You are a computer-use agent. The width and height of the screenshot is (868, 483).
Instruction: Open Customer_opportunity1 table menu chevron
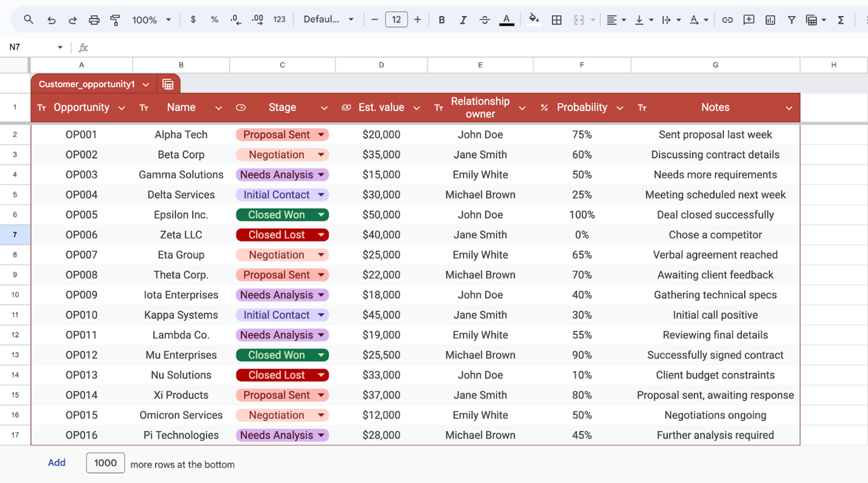click(x=146, y=84)
